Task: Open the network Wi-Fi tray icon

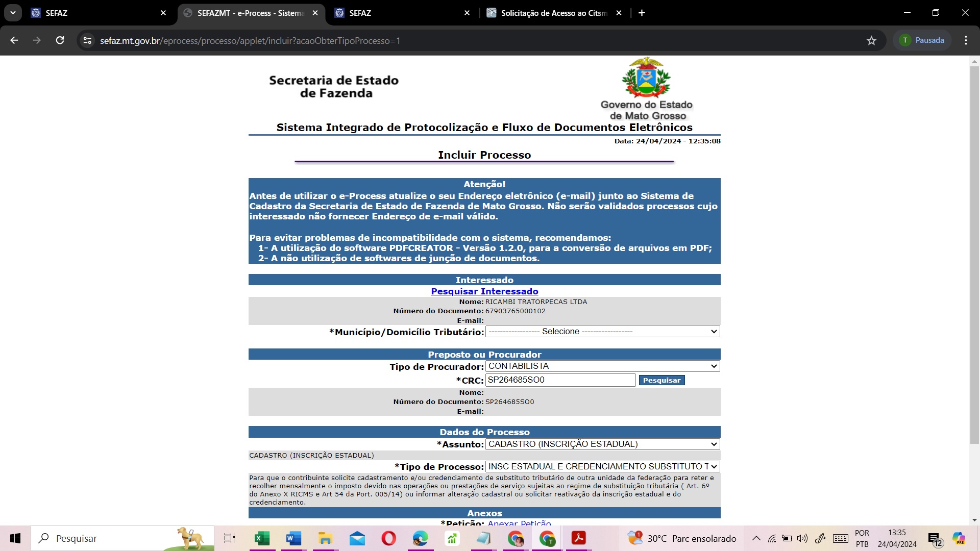Action: (x=772, y=538)
